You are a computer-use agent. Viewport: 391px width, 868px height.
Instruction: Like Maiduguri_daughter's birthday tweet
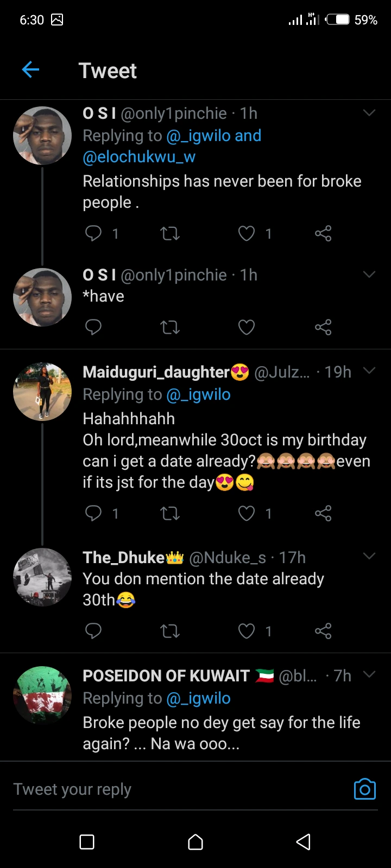(x=247, y=513)
